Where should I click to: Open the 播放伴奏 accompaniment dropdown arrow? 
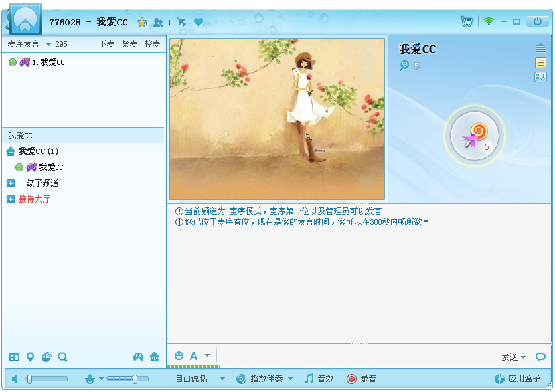(291, 379)
